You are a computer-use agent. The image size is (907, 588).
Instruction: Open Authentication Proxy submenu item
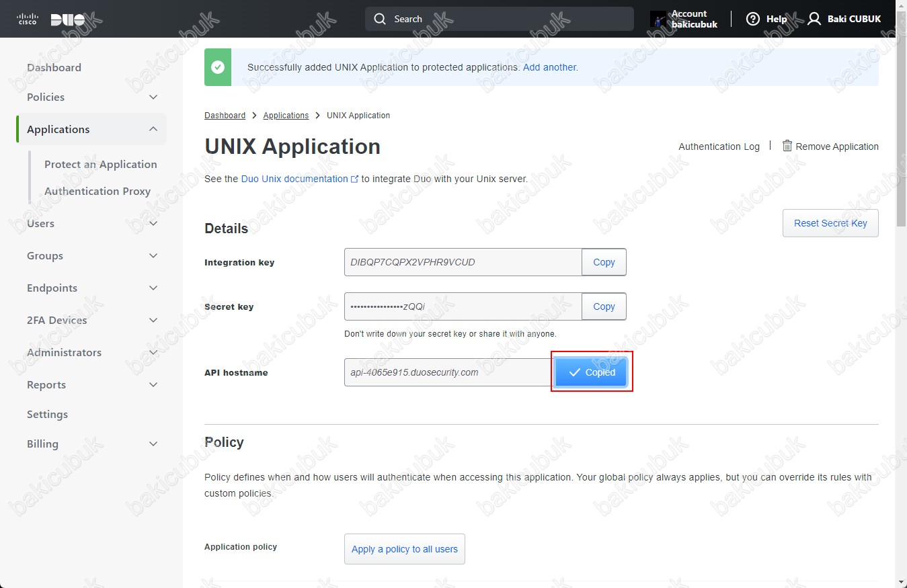point(97,191)
